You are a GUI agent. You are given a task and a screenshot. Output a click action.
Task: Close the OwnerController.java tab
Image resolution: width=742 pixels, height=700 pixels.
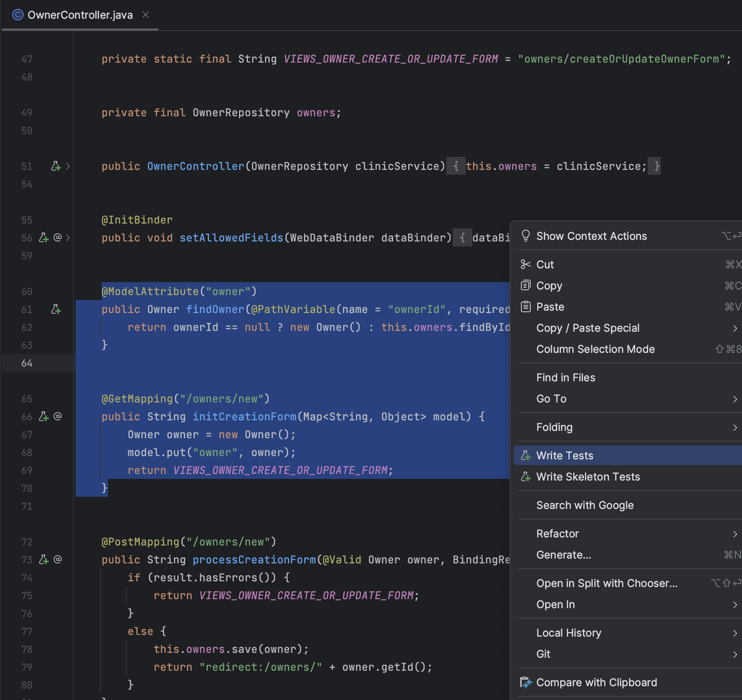145,15
